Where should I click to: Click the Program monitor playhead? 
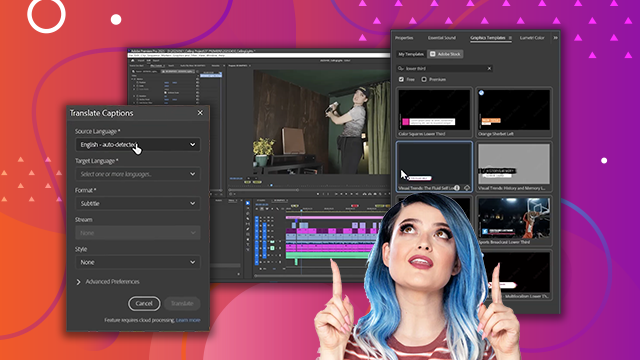[271, 185]
